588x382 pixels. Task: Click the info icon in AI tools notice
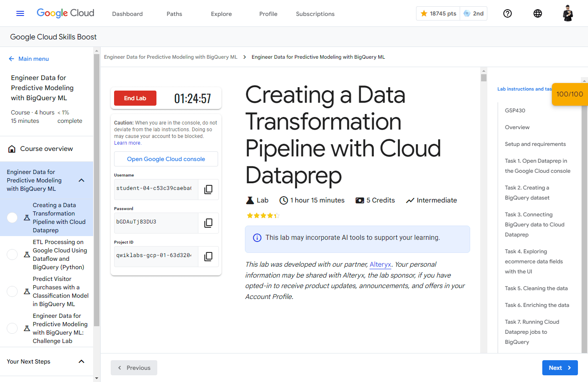point(257,238)
